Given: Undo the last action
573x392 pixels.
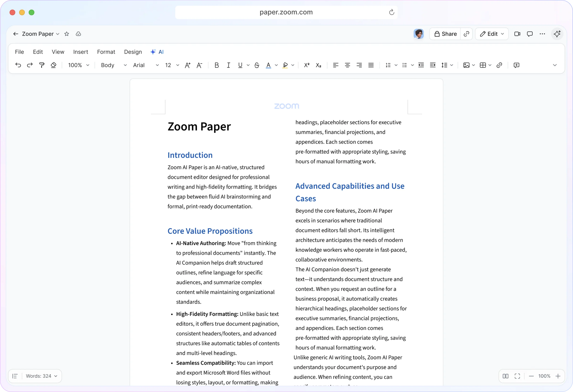Looking at the screenshot, I should pyautogui.click(x=18, y=65).
